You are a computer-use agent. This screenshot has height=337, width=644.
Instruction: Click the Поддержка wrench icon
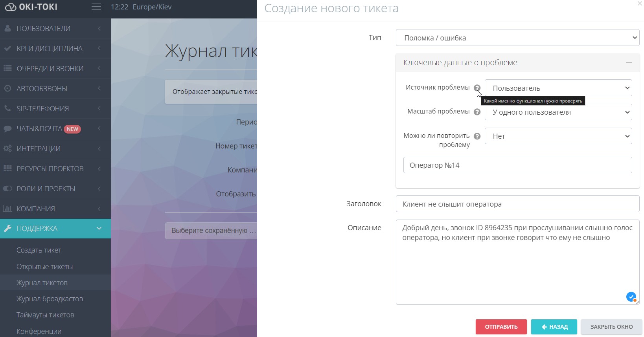[7, 228]
